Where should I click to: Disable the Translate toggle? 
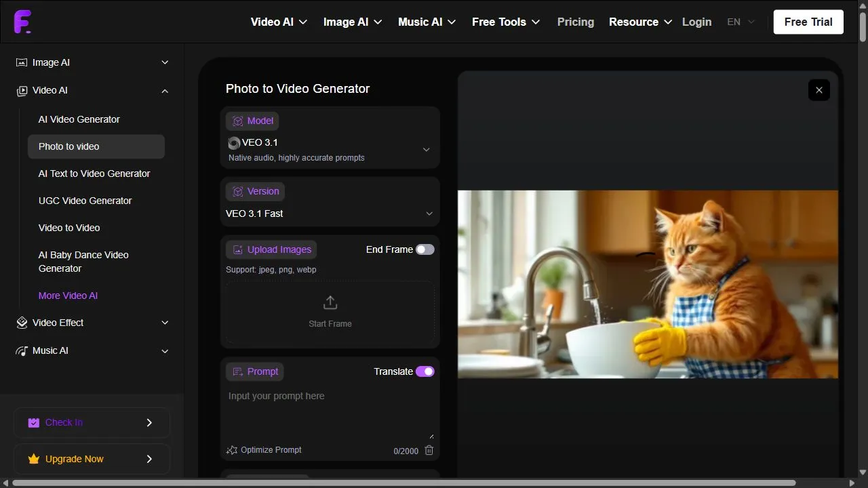click(425, 371)
